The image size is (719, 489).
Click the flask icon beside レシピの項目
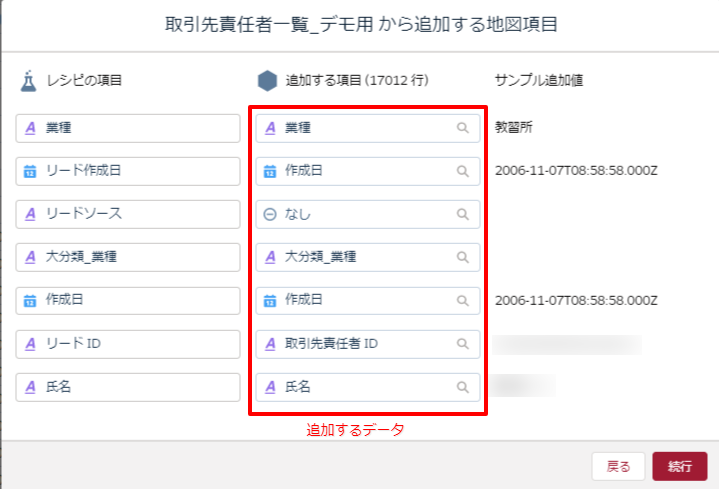tap(28, 81)
